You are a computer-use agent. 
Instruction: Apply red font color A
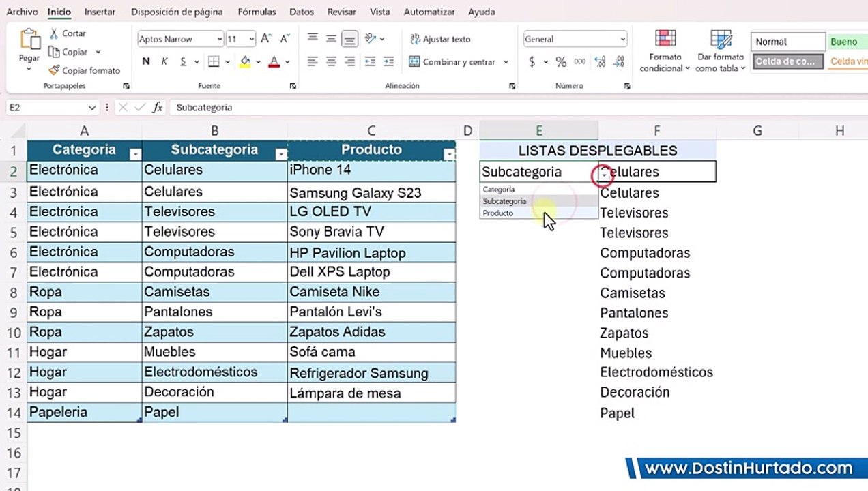click(x=274, y=61)
